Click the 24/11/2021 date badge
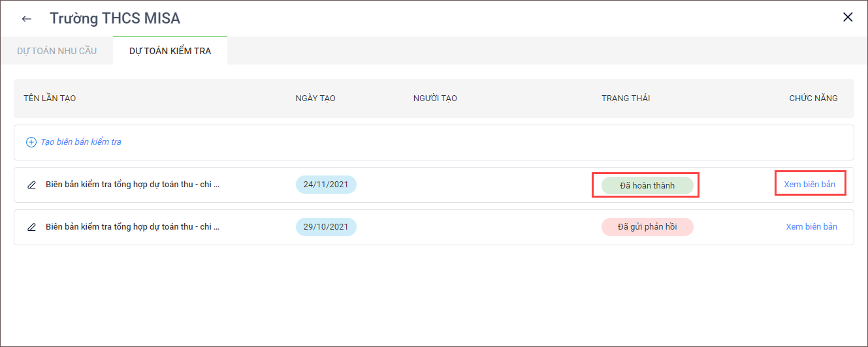This screenshot has height=347, width=868. (x=326, y=185)
